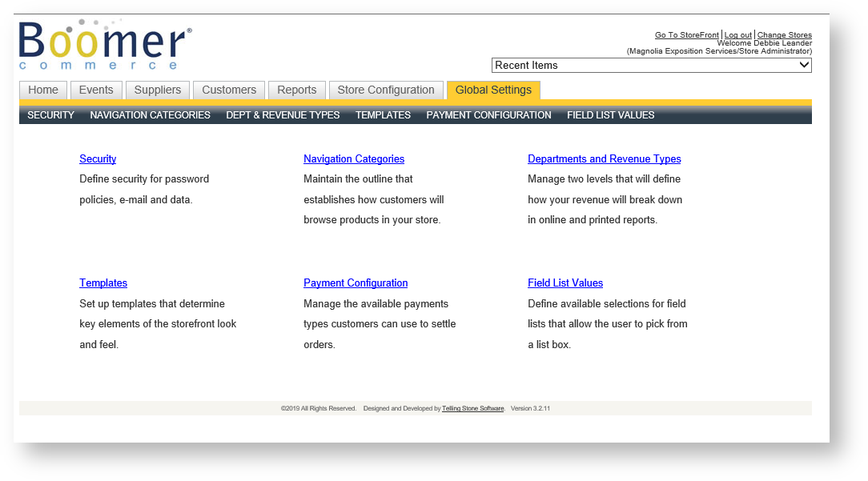Open SECURITY from the dark menu bar
This screenshot has height=481, width=868.
click(50, 114)
